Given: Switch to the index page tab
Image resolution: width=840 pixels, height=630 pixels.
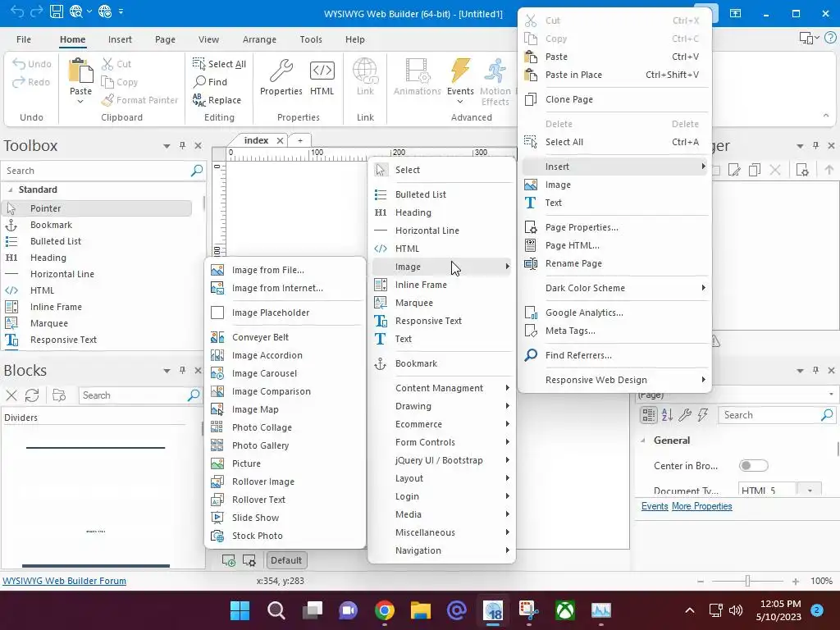Looking at the screenshot, I should [x=256, y=140].
